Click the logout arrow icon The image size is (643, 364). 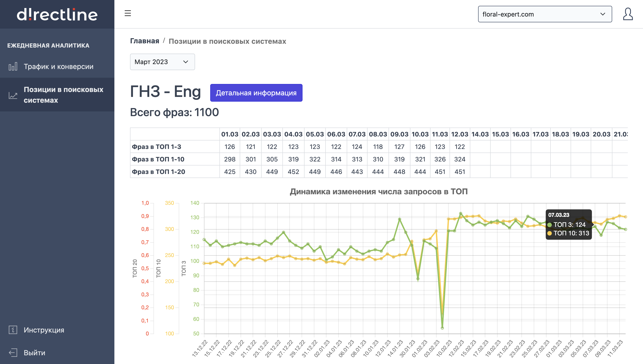13,353
